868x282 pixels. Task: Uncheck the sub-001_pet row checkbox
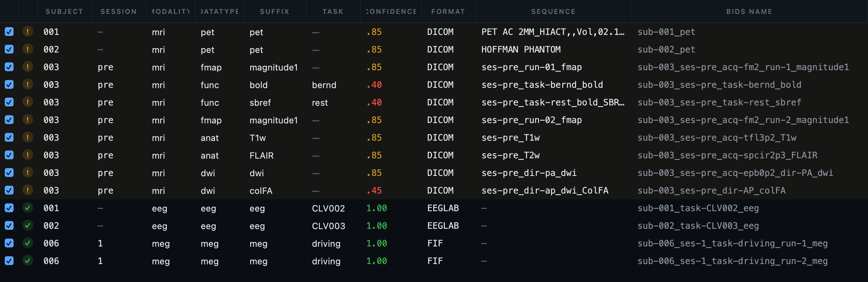pyautogui.click(x=9, y=32)
